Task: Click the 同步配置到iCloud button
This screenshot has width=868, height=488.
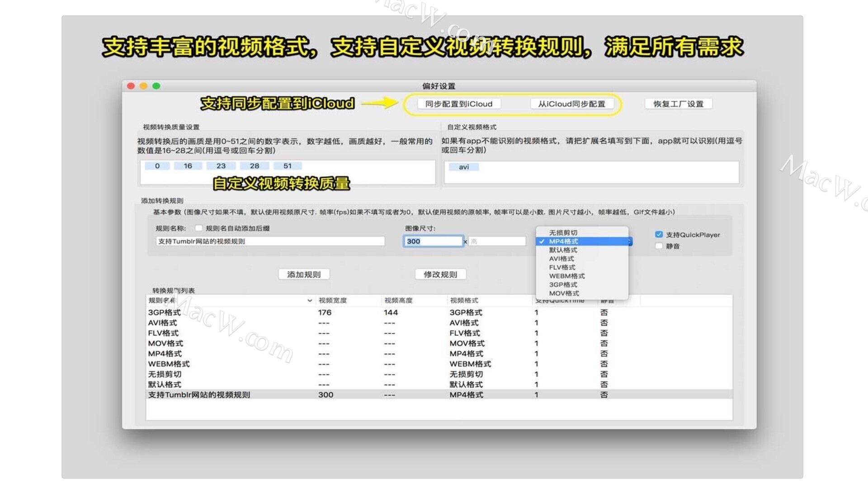Action: pyautogui.click(x=458, y=104)
